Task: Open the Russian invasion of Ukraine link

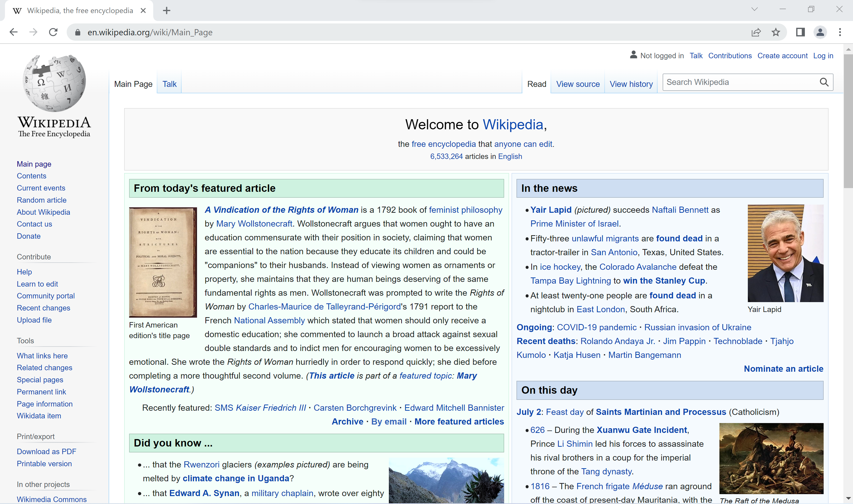Action: point(698,327)
